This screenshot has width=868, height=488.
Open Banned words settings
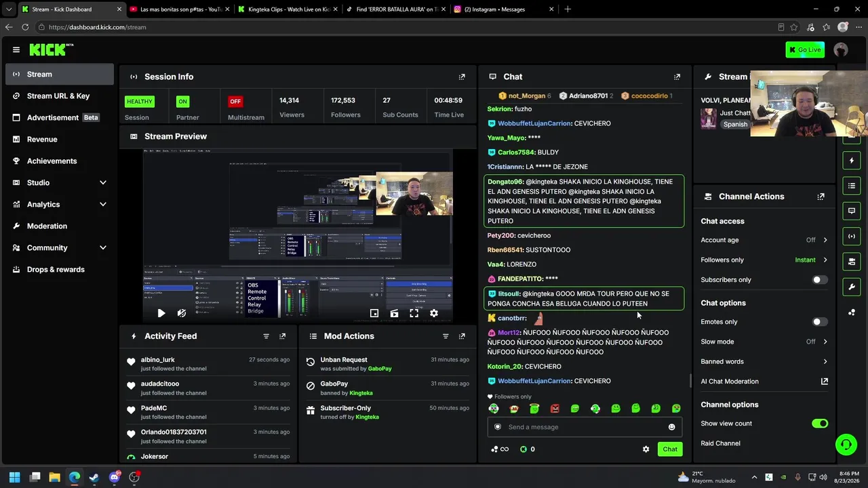click(764, 362)
